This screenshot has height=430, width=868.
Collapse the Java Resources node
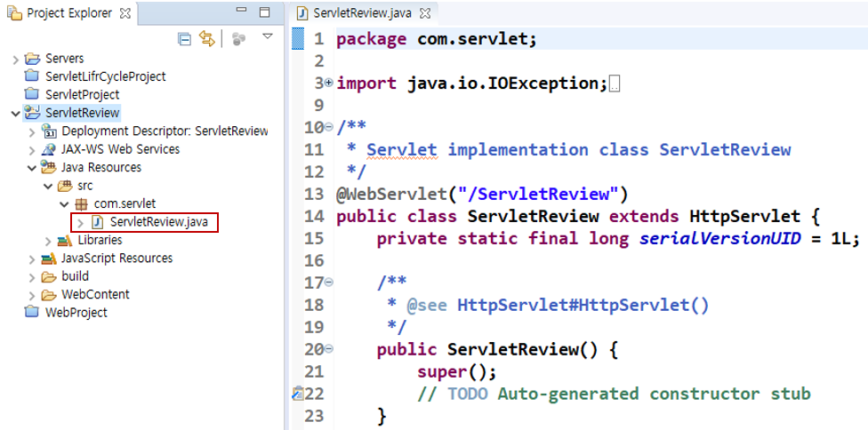[x=31, y=168]
